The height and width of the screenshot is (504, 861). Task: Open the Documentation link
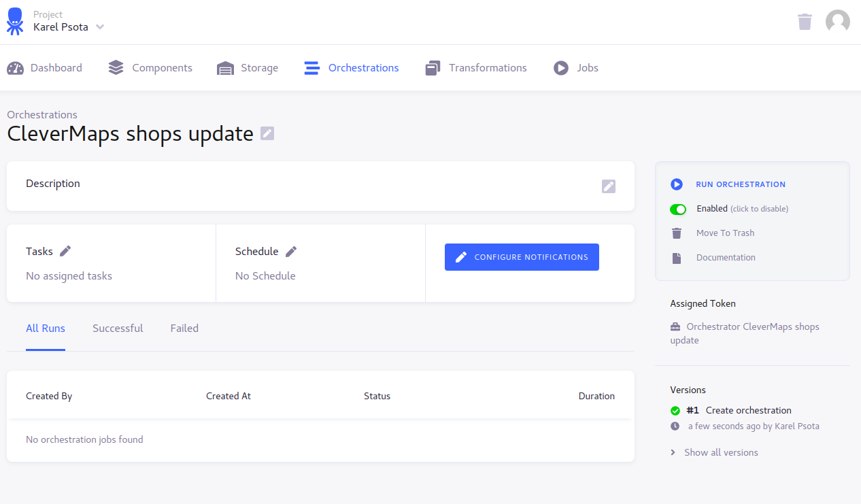[x=725, y=258]
